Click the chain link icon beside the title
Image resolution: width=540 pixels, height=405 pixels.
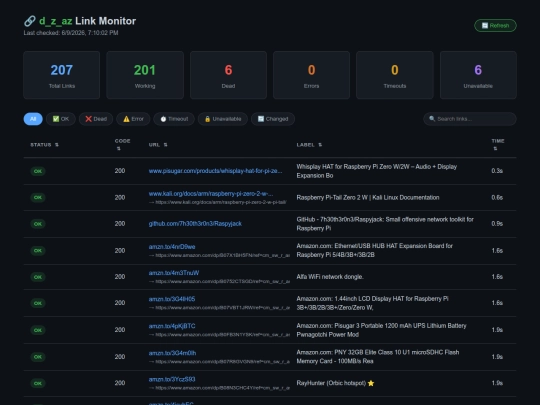point(30,21)
